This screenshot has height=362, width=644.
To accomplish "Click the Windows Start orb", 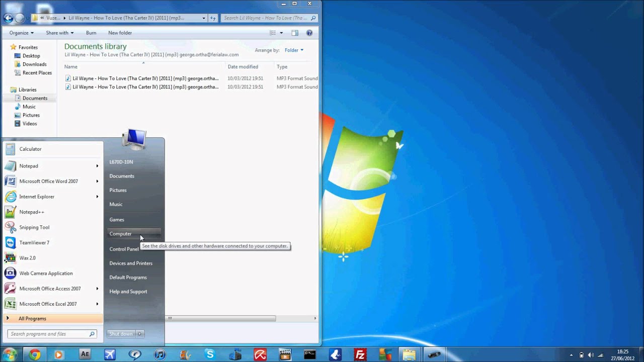I will [10, 354].
